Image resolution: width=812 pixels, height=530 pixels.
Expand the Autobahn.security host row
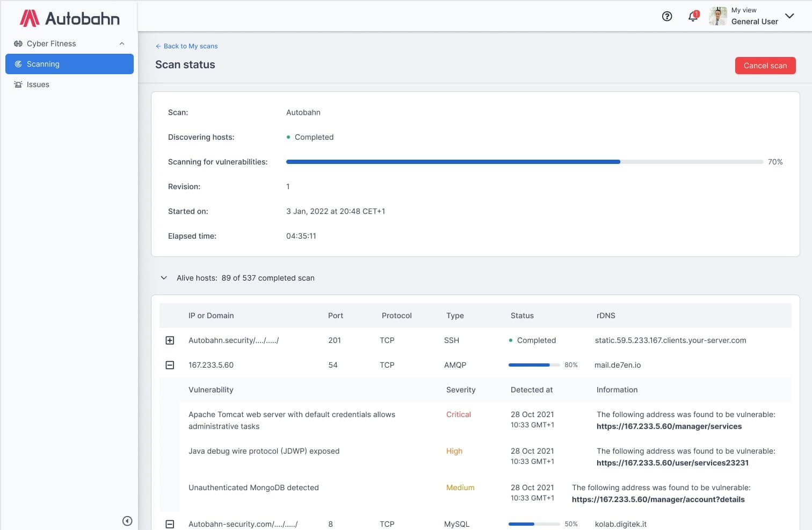[x=170, y=340]
